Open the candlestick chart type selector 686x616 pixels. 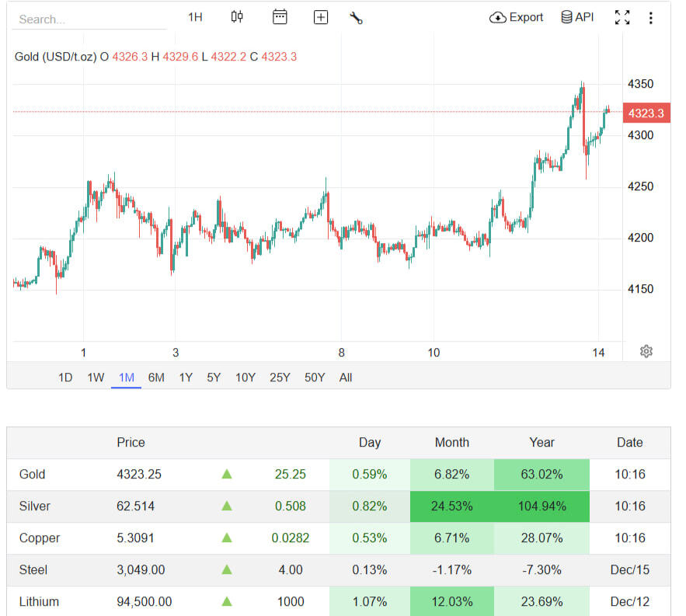[x=237, y=17]
